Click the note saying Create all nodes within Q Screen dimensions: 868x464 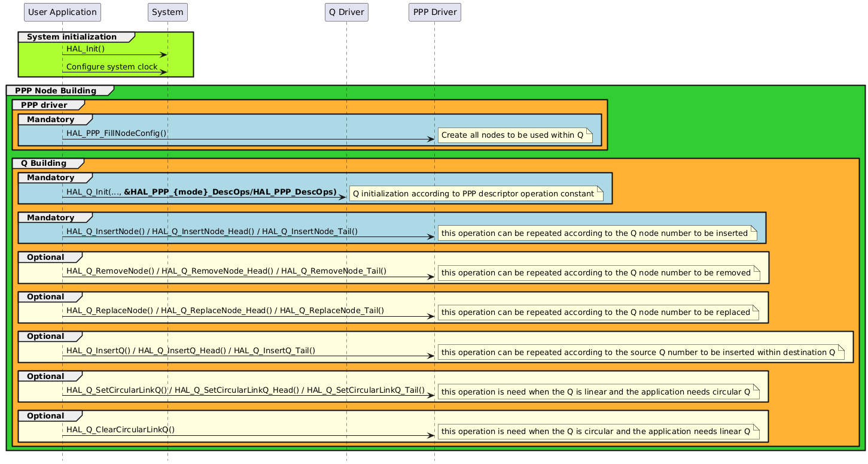click(514, 135)
